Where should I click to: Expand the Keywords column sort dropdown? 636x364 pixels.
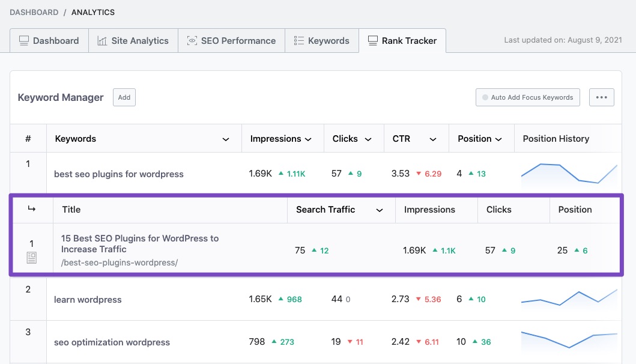click(x=226, y=139)
